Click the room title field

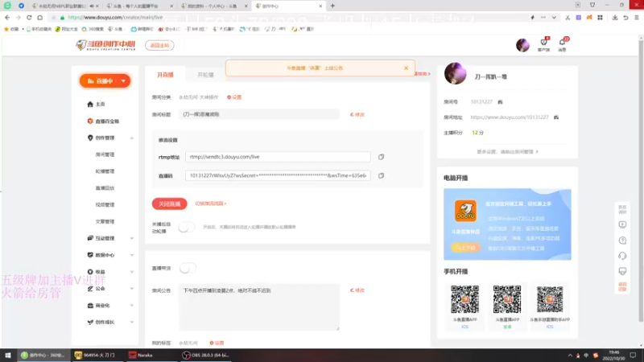tap(259, 114)
